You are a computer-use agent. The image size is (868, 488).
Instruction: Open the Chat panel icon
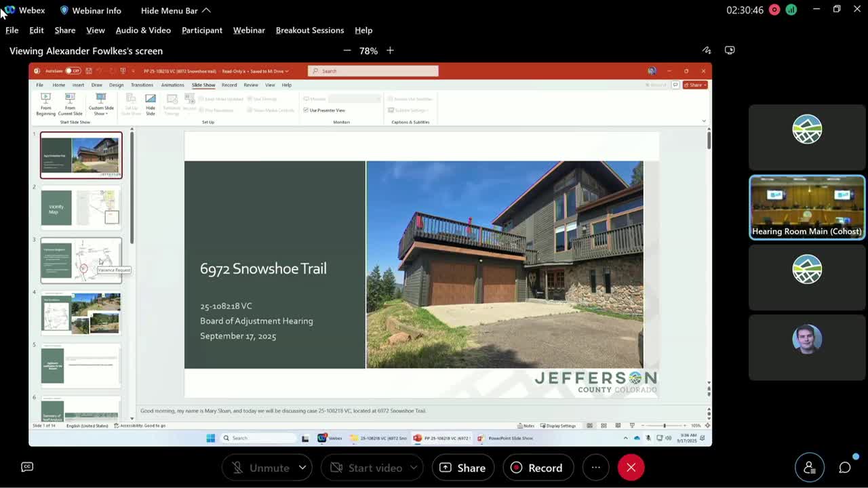coord(844,468)
